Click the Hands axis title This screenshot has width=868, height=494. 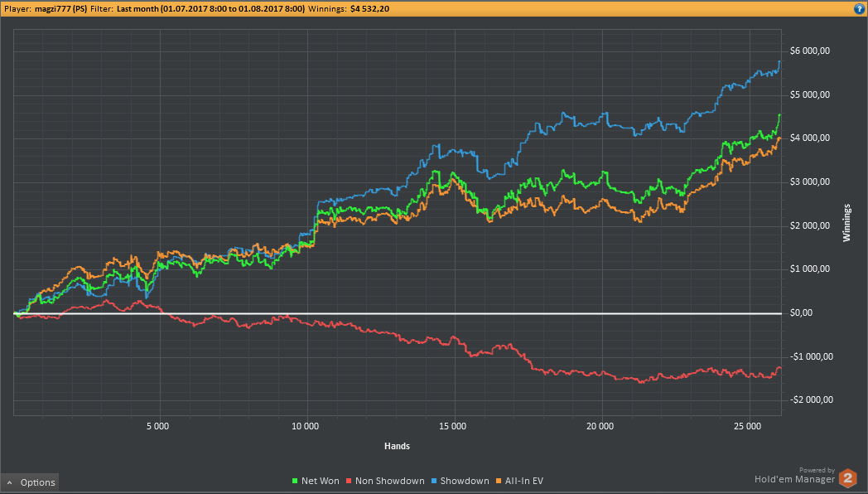397,446
